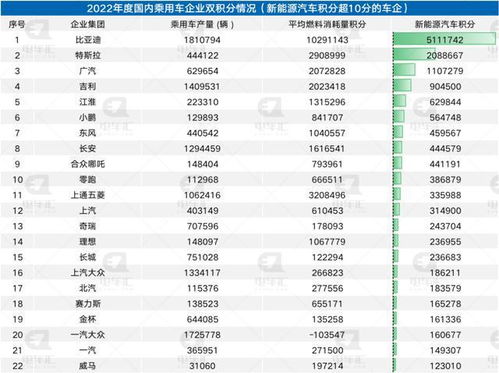Click NEV credit value 314900
This screenshot has height=373, width=499.
pyautogui.click(x=445, y=211)
